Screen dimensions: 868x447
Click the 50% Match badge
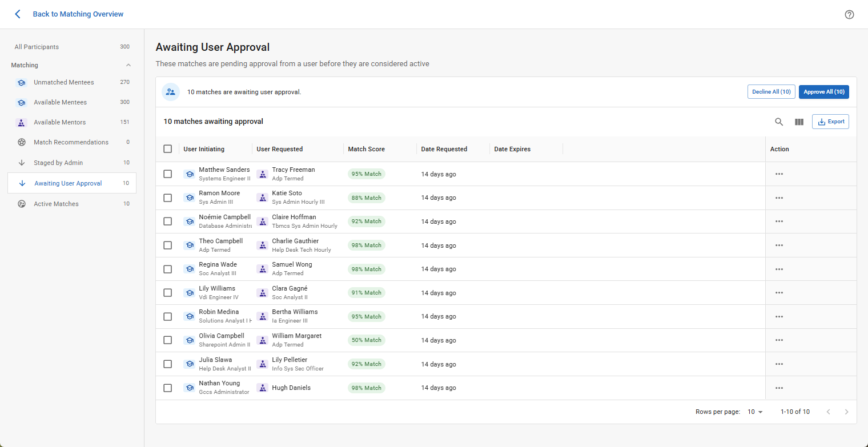(367, 340)
